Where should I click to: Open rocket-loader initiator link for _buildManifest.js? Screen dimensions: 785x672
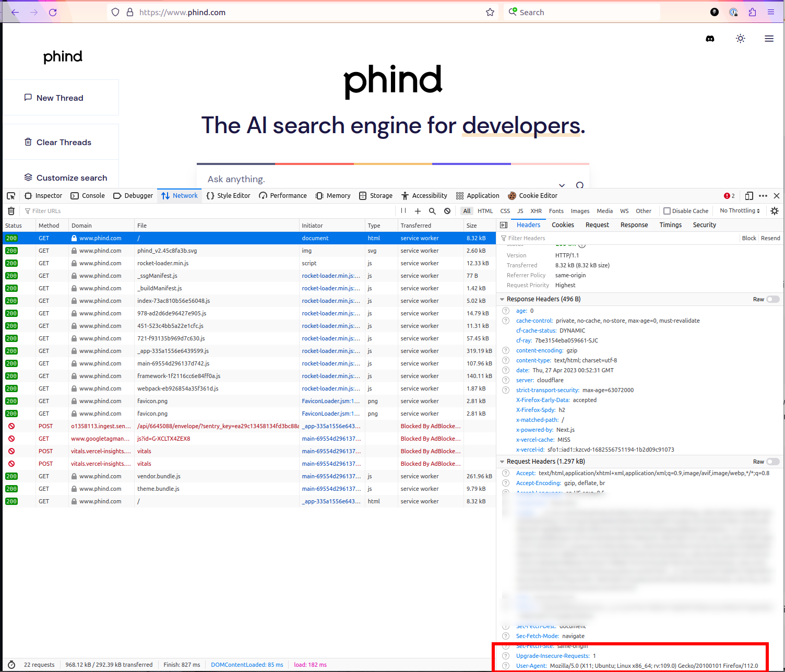point(331,288)
